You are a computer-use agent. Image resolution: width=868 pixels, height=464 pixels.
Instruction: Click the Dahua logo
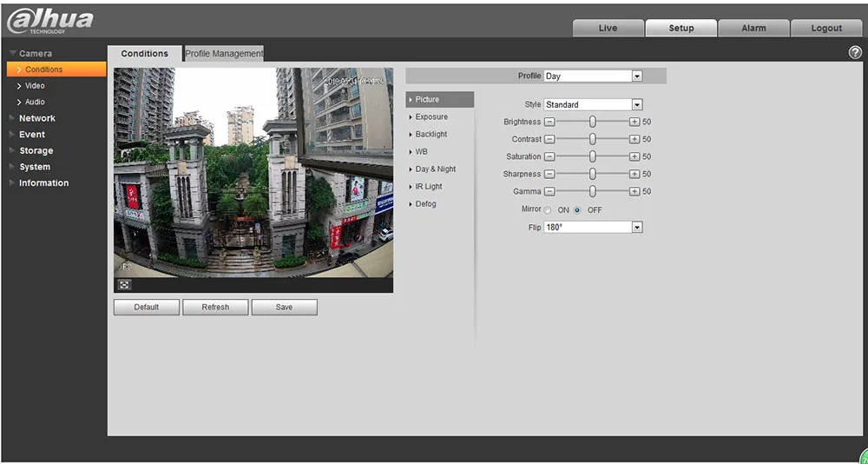click(49, 21)
